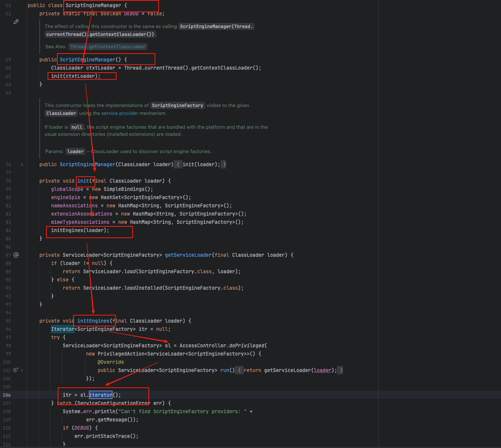The width and height of the screenshot is (501, 448).
Task: Click the pencil edit icon in the left gutter
Action: tap(16, 22)
